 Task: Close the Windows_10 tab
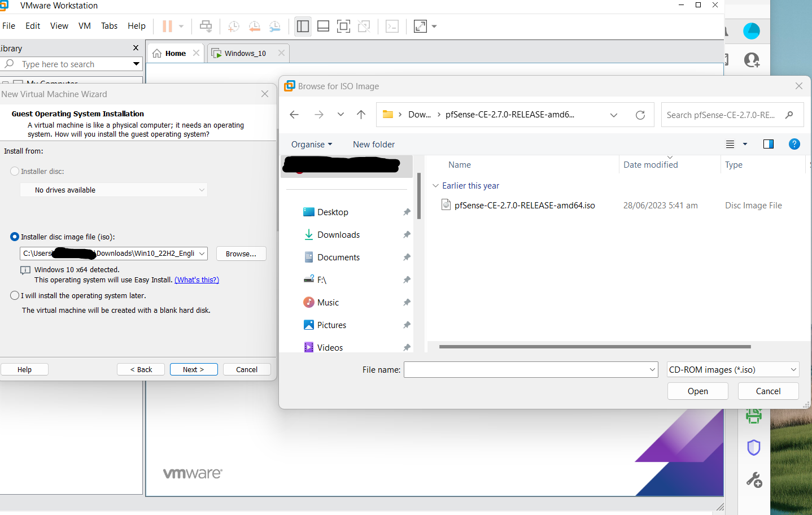point(281,53)
